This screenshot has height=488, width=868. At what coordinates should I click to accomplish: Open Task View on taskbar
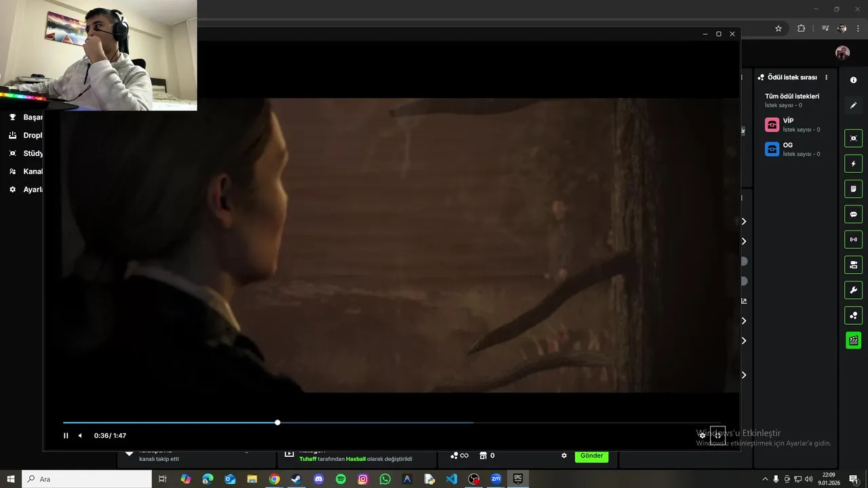[x=163, y=479]
